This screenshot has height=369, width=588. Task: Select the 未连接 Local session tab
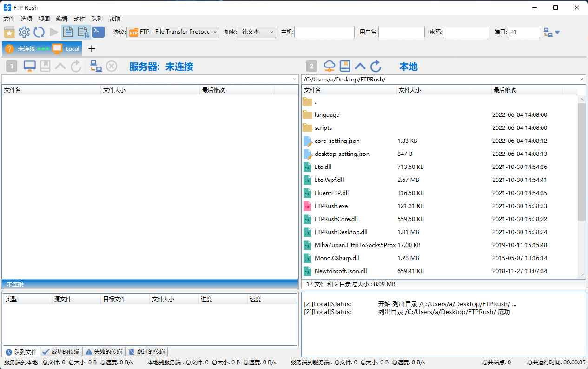42,49
